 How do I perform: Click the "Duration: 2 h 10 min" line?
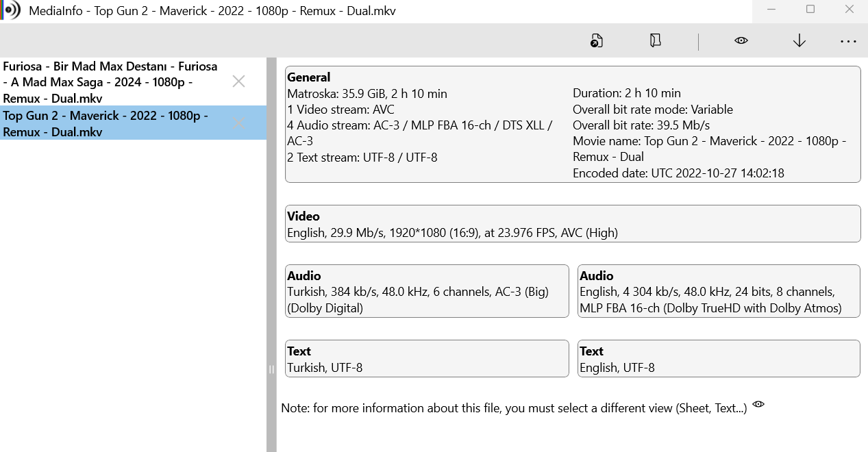point(627,93)
